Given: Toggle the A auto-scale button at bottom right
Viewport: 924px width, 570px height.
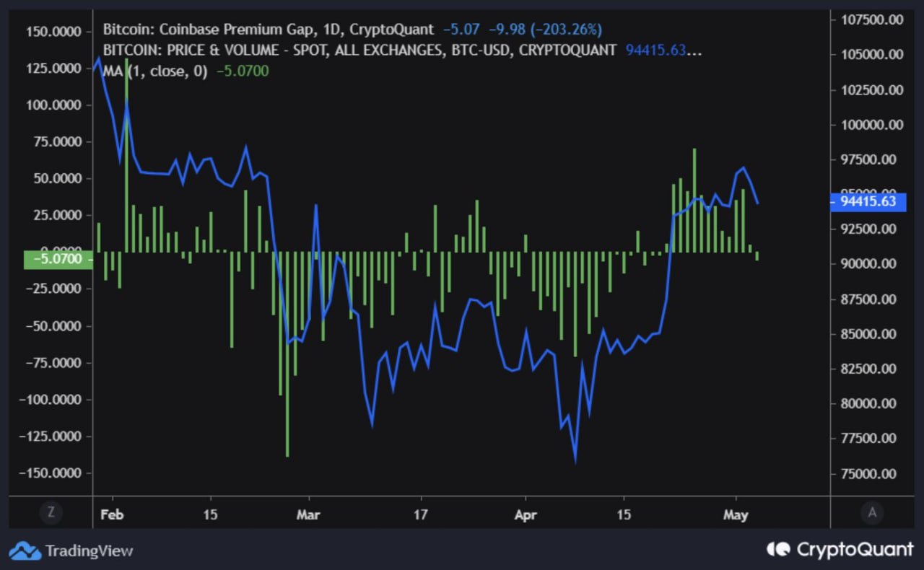Looking at the screenshot, I should (x=872, y=513).
